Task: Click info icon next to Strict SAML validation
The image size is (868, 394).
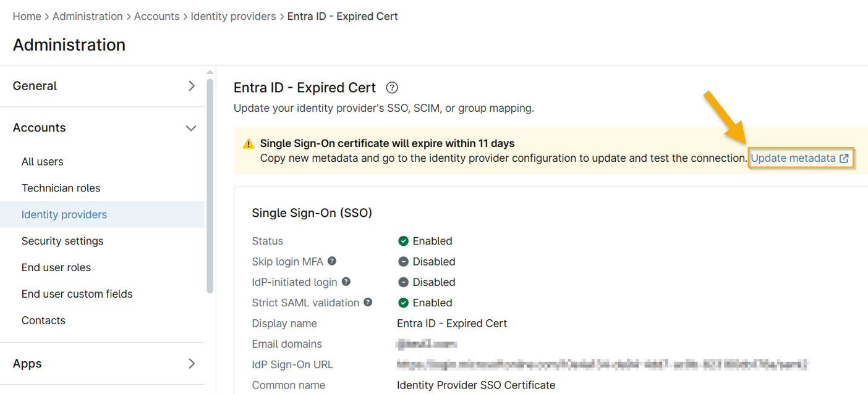Action: coord(368,303)
